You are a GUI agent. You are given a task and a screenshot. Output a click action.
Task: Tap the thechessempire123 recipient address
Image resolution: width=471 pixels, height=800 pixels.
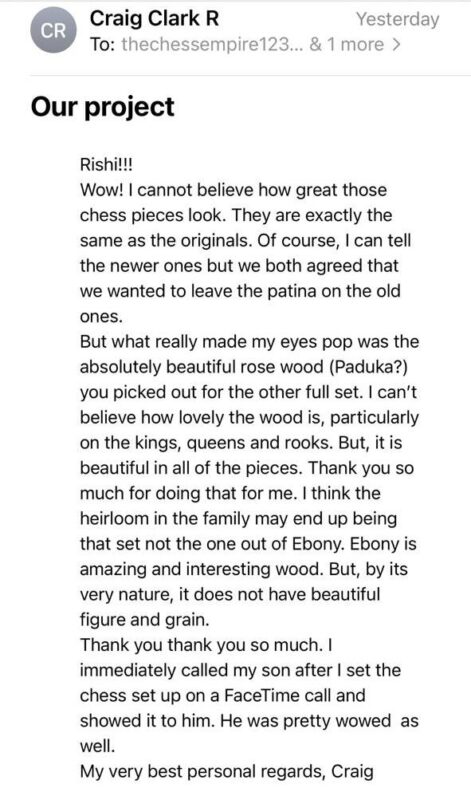tap(213, 45)
